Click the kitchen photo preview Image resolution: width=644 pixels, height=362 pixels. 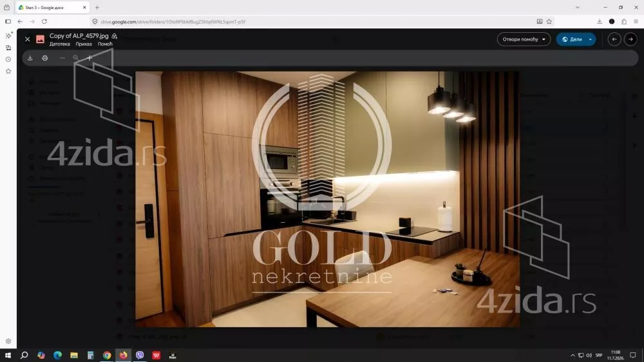coord(327,199)
